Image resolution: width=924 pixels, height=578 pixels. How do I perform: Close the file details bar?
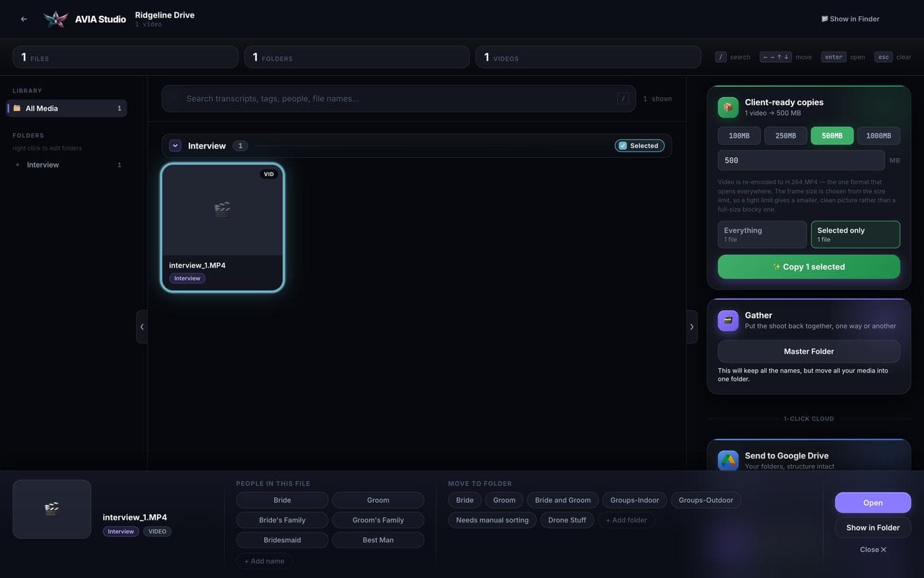point(873,550)
